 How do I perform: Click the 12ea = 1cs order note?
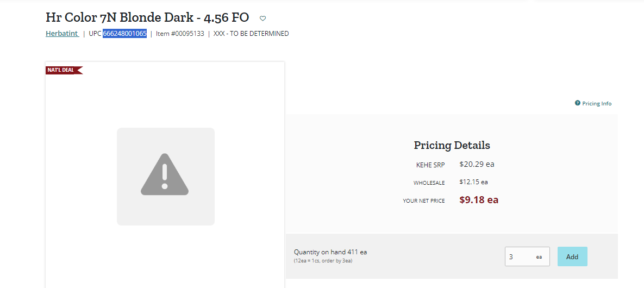(323, 261)
